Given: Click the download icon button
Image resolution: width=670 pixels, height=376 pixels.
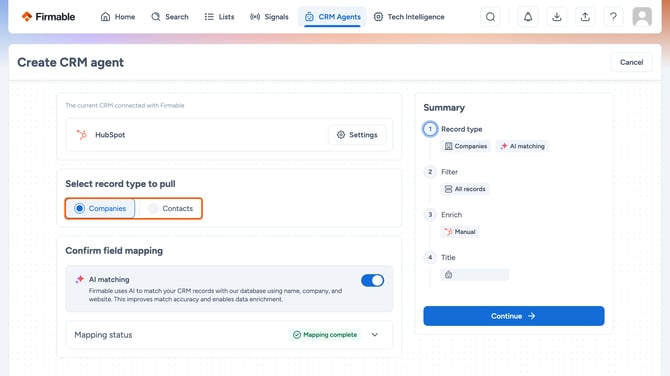Looking at the screenshot, I should click(x=556, y=17).
